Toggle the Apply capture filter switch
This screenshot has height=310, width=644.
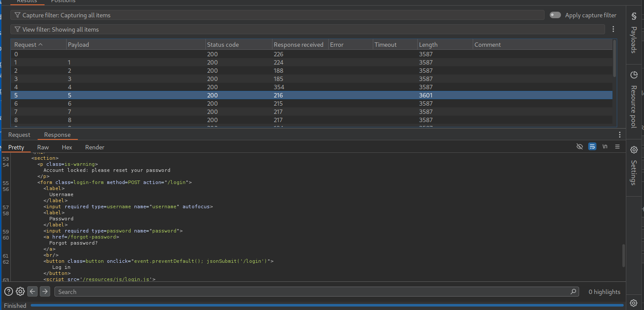[555, 15]
